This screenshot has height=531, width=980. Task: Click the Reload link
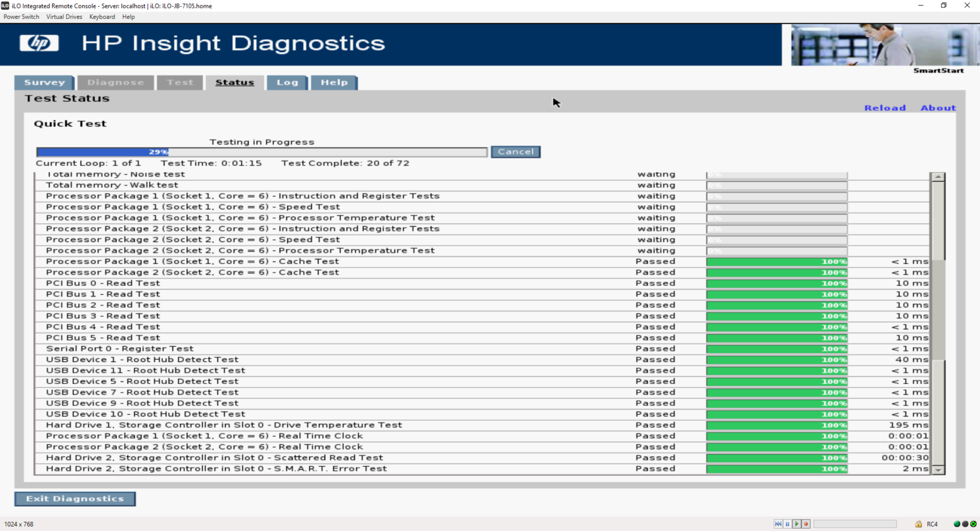pyautogui.click(x=885, y=108)
